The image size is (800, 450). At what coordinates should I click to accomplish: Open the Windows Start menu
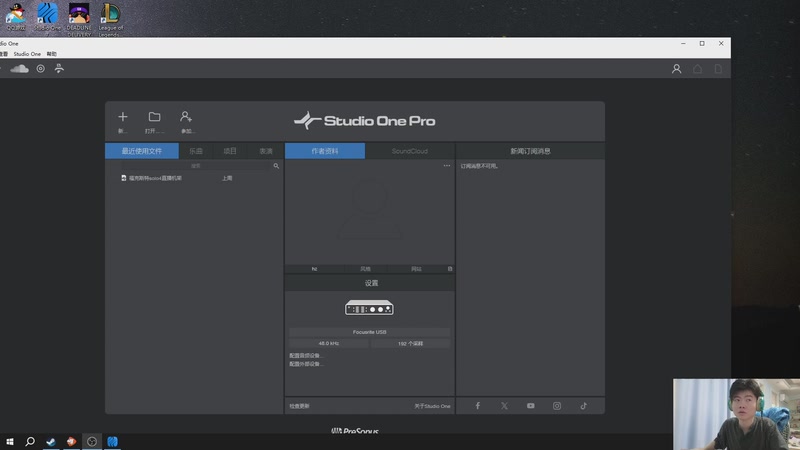[10, 441]
